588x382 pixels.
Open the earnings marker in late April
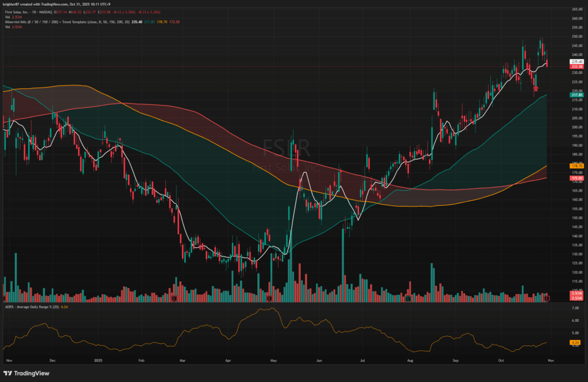tap(269, 298)
